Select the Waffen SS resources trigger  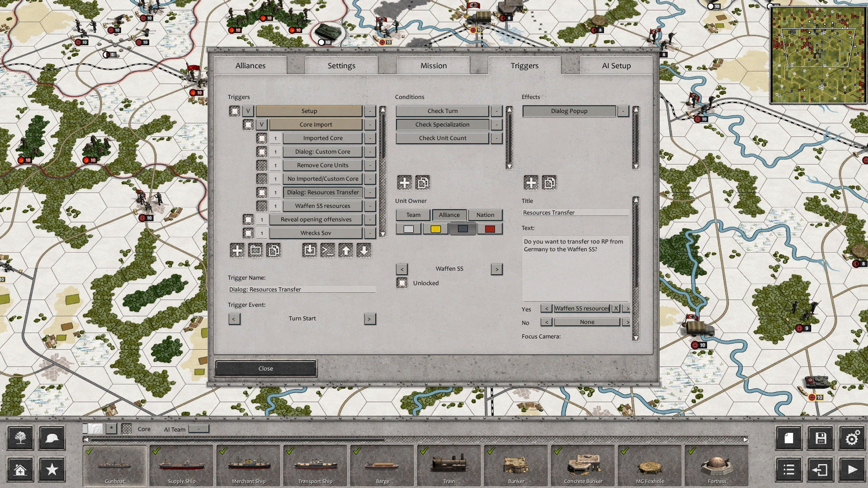(323, 206)
